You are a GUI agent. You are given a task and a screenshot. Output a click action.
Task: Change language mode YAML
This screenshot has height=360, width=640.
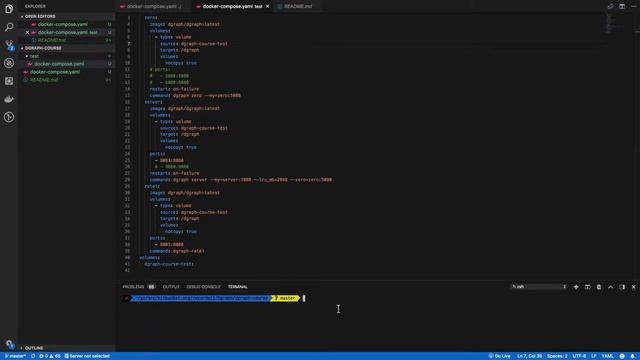click(607, 356)
